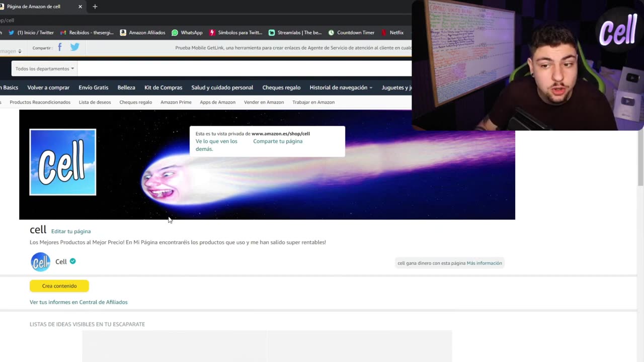Screen dimensions: 644x362
Task: Open the WhatsApp bookmark
Action: pyautogui.click(x=187, y=33)
